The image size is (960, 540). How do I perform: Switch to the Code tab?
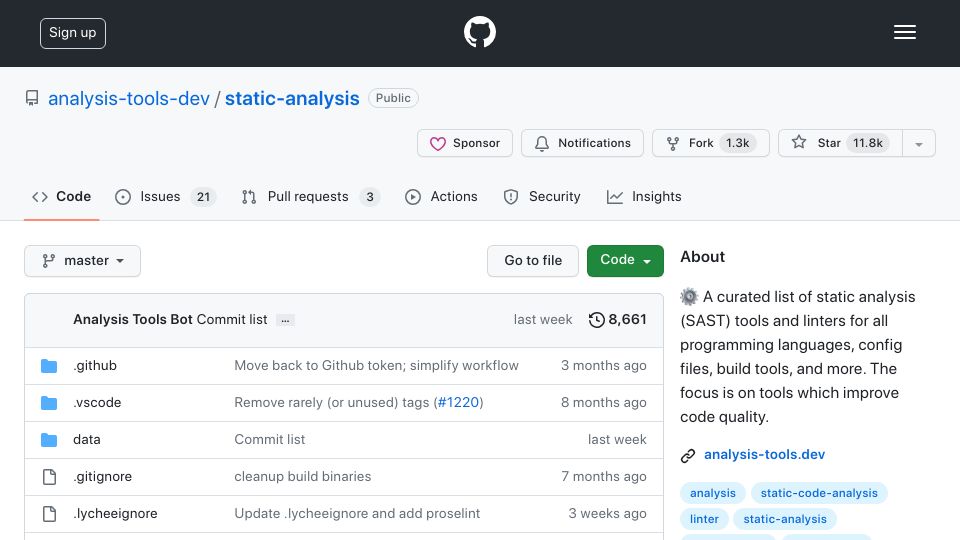pos(61,197)
